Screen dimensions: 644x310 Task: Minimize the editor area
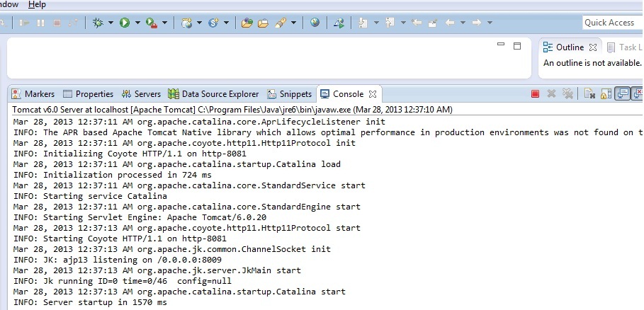tap(501, 45)
